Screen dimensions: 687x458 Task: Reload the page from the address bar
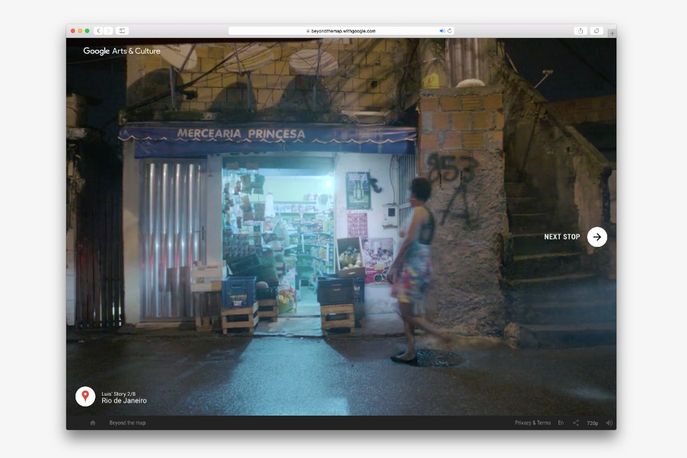(x=450, y=31)
